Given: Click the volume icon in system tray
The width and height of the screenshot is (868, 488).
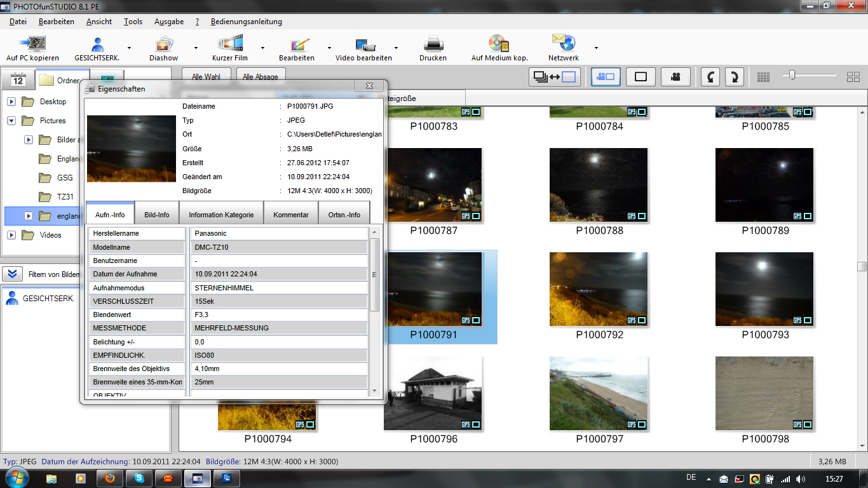Looking at the screenshot, I should point(801,479).
